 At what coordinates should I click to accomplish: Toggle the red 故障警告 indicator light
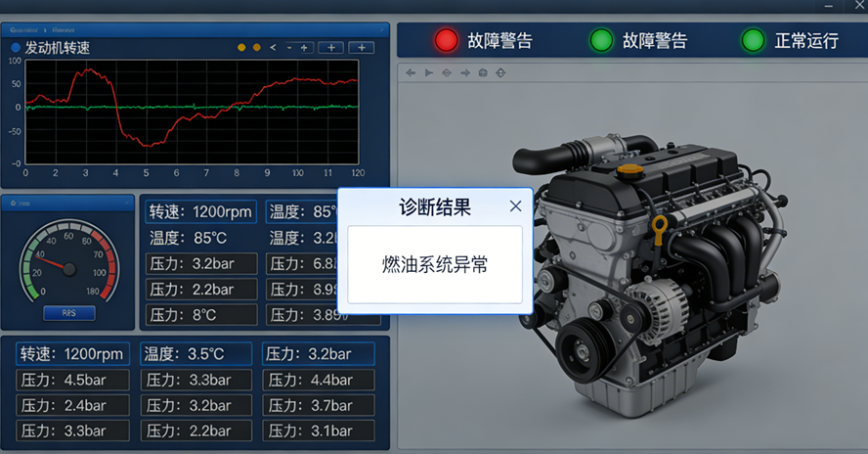point(446,40)
